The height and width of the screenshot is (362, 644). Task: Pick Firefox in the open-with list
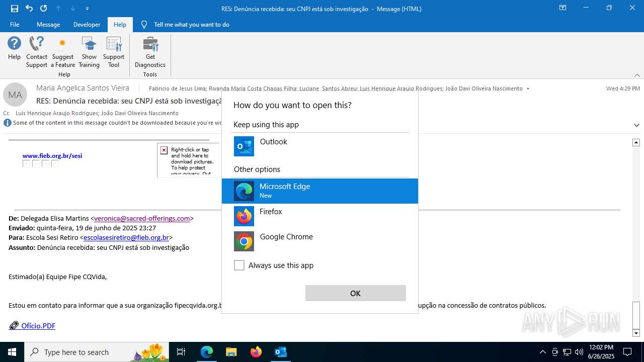[x=320, y=216]
